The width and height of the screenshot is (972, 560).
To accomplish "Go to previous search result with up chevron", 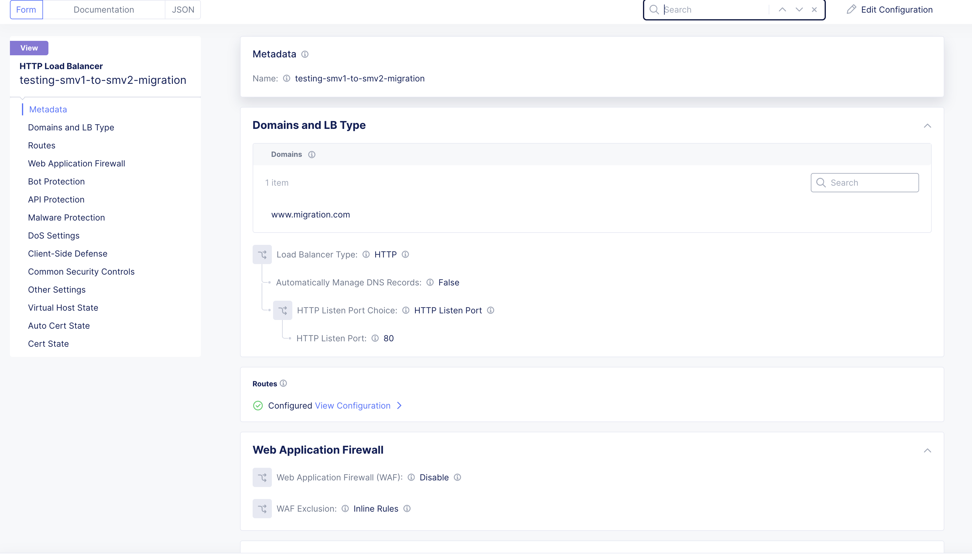I will (x=782, y=10).
